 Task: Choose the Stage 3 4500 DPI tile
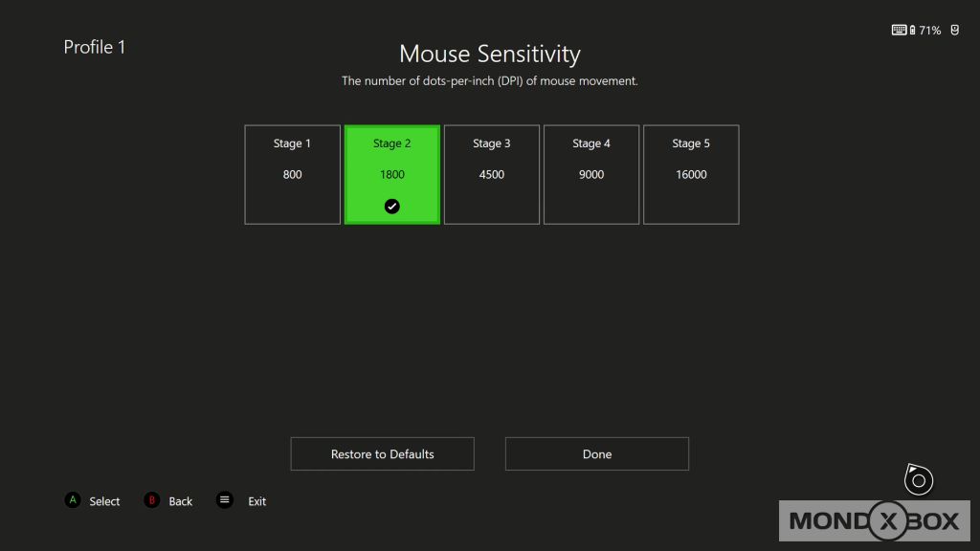[492, 174]
